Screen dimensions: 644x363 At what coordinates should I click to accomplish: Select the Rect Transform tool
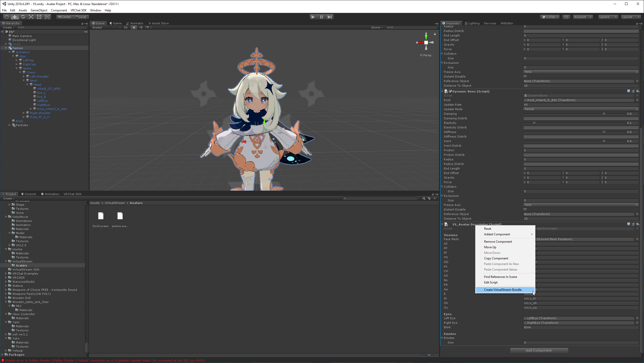(x=39, y=17)
